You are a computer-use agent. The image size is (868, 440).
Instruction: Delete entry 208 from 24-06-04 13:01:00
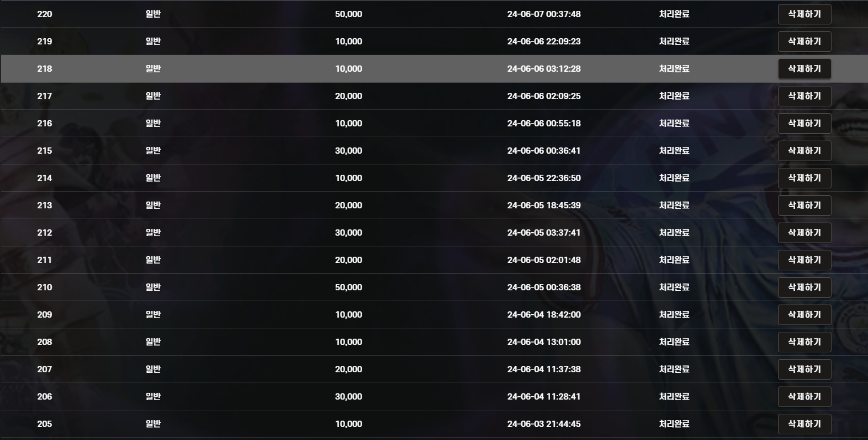(x=804, y=342)
